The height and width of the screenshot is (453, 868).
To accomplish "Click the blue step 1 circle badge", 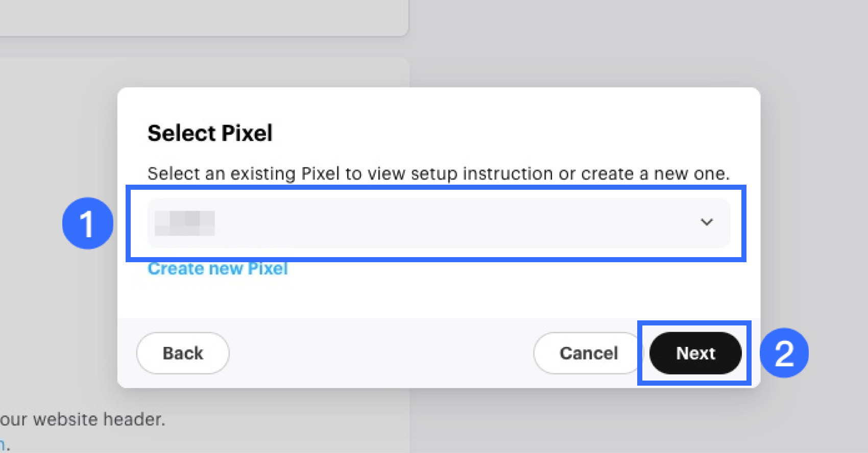I will click(87, 223).
